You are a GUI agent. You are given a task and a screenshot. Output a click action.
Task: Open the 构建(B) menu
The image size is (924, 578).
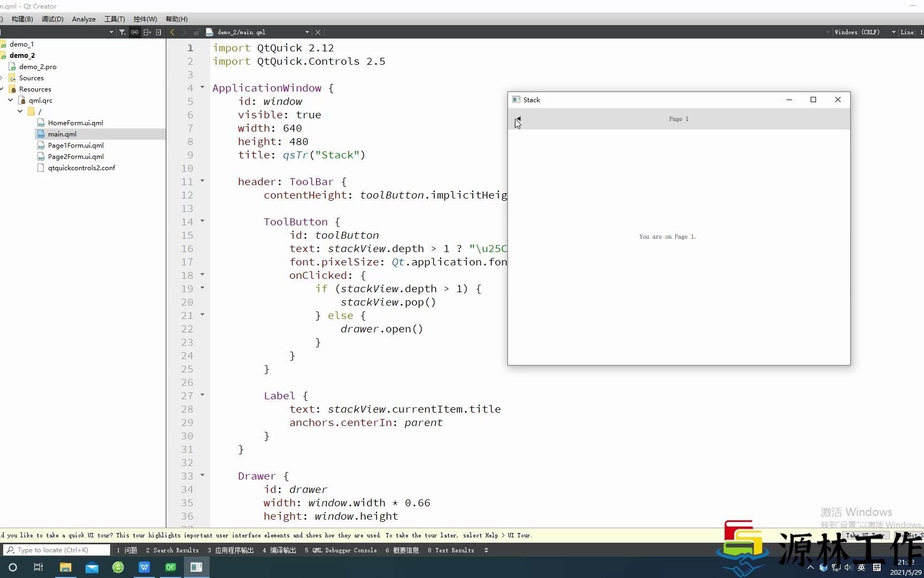point(22,19)
